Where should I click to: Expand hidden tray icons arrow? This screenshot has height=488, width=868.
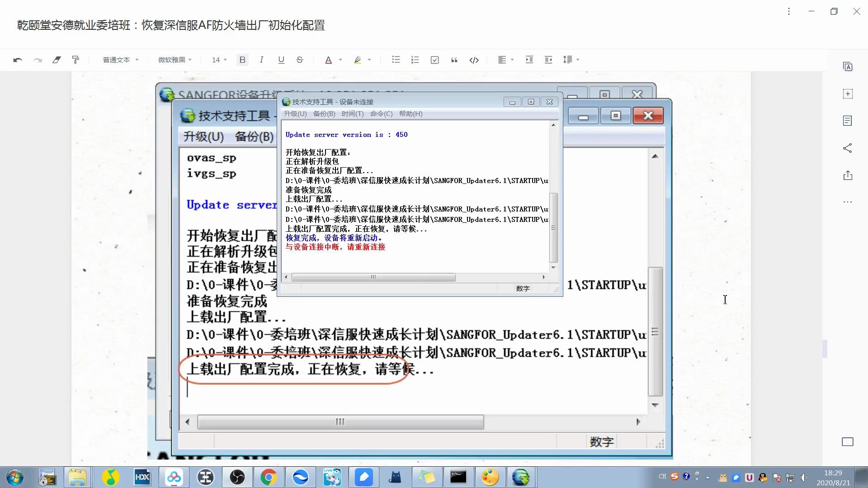click(708, 477)
